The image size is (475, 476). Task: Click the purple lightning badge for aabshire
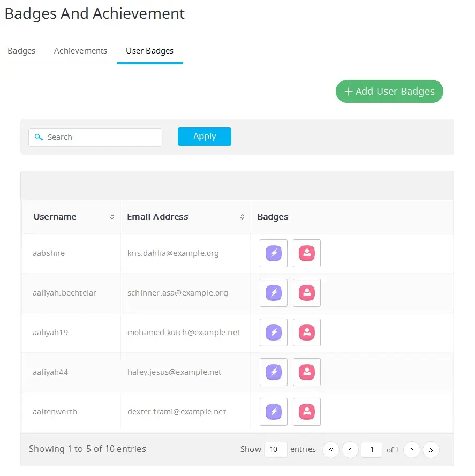click(x=274, y=253)
